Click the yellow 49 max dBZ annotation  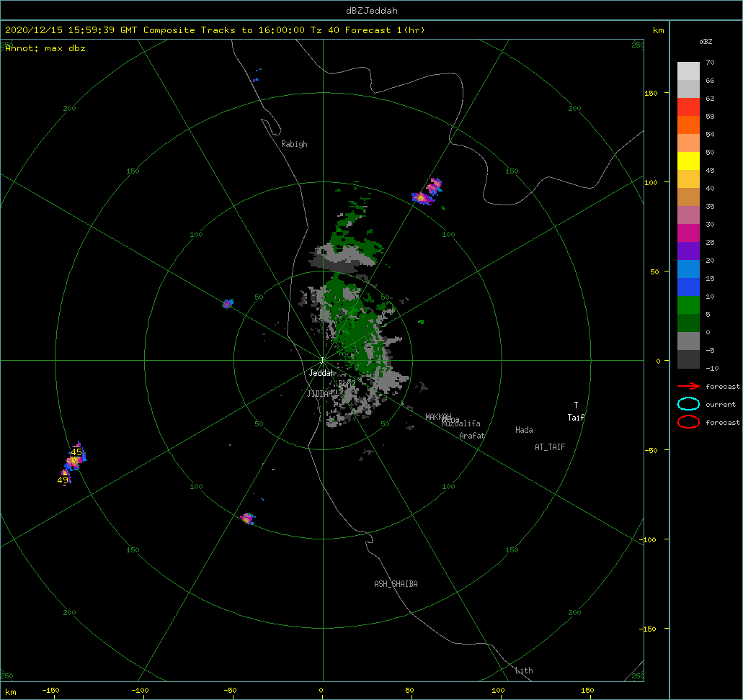[63, 480]
